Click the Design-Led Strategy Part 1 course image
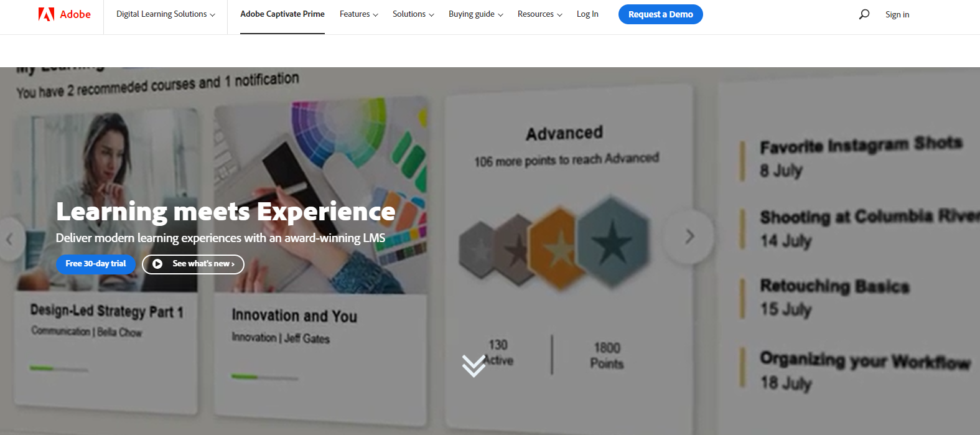 [x=107, y=199]
